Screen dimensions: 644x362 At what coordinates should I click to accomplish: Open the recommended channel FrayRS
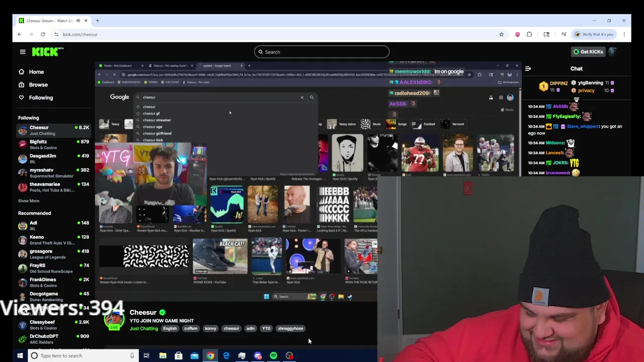(x=53, y=268)
